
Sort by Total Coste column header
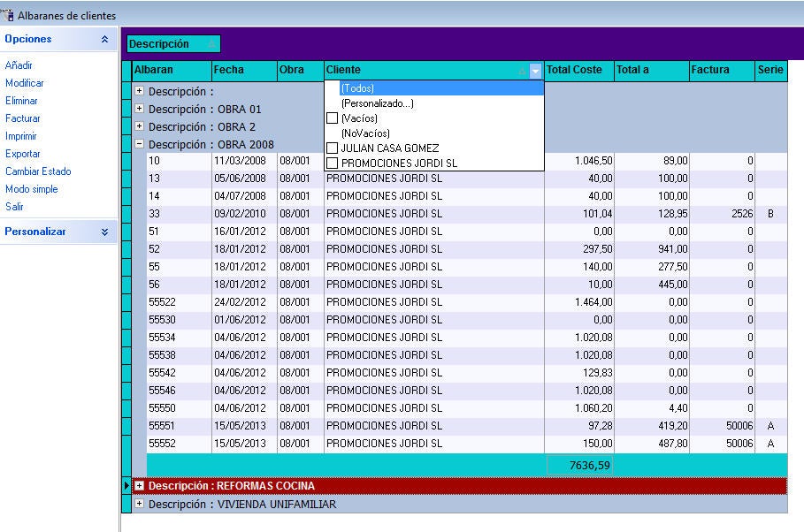[579, 70]
